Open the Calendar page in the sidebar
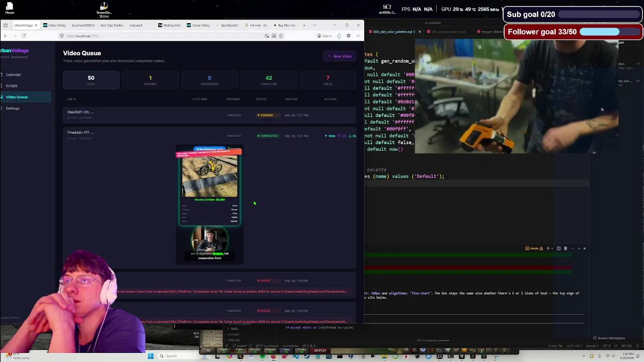 (13, 74)
